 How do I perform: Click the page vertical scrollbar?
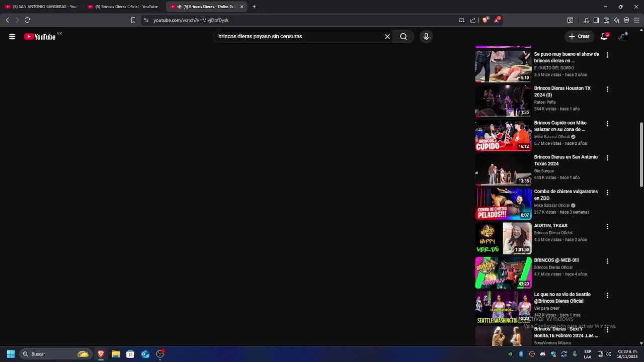click(641, 155)
